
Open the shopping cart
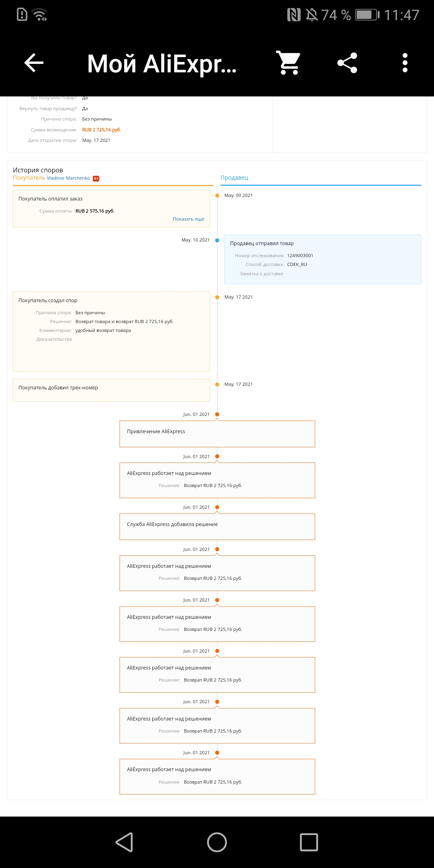(x=289, y=63)
